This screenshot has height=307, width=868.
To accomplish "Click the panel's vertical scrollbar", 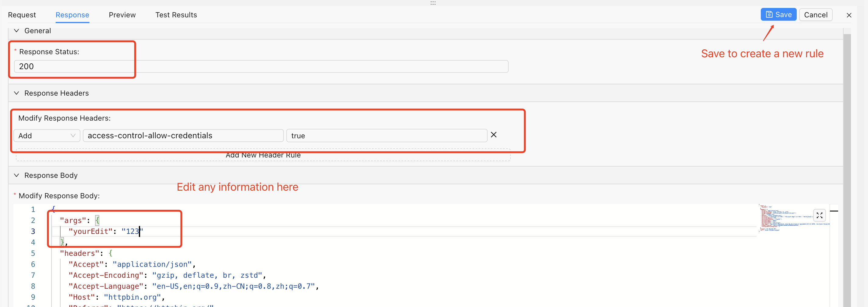I will (847, 168).
